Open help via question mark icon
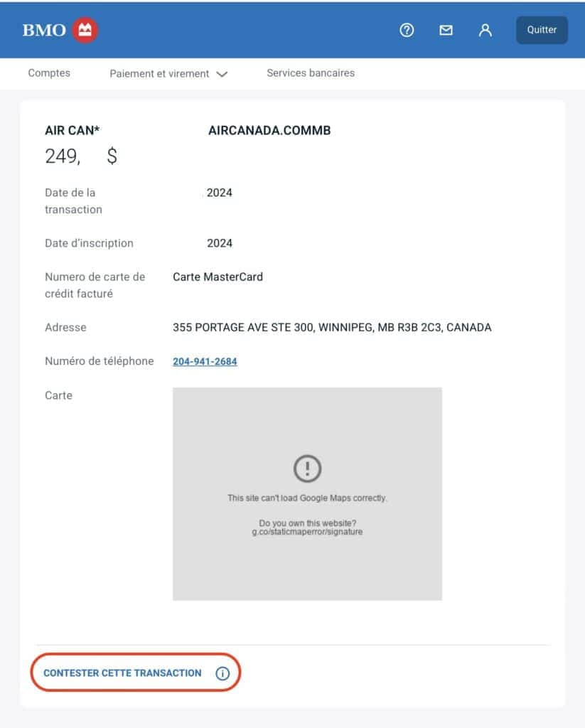This screenshot has width=585, height=728. pyautogui.click(x=407, y=31)
